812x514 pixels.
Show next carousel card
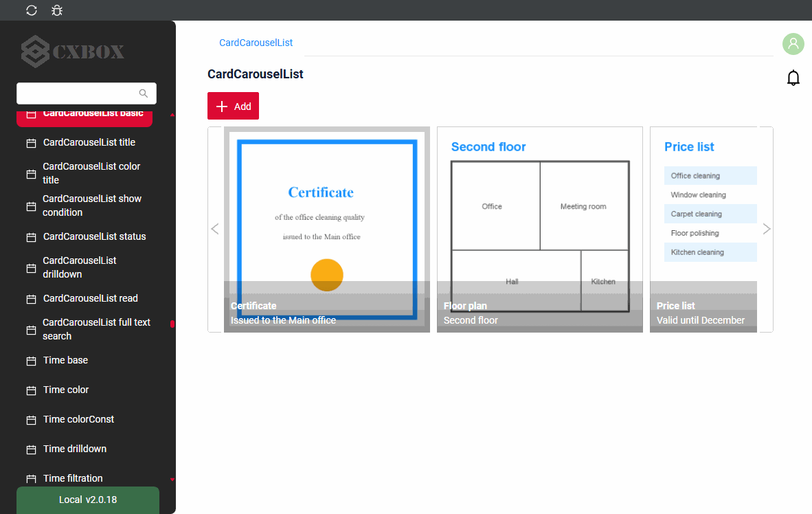pyautogui.click(x=767, y=229)
